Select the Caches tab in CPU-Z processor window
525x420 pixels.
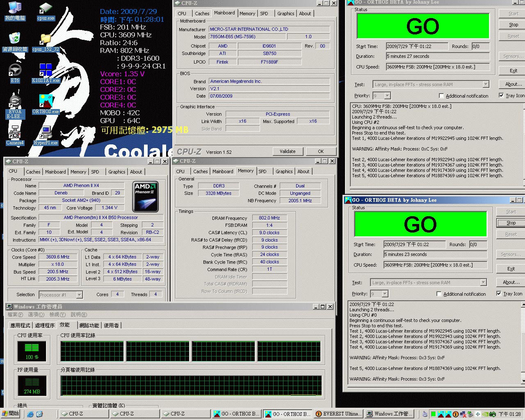(x=33, y=172)
